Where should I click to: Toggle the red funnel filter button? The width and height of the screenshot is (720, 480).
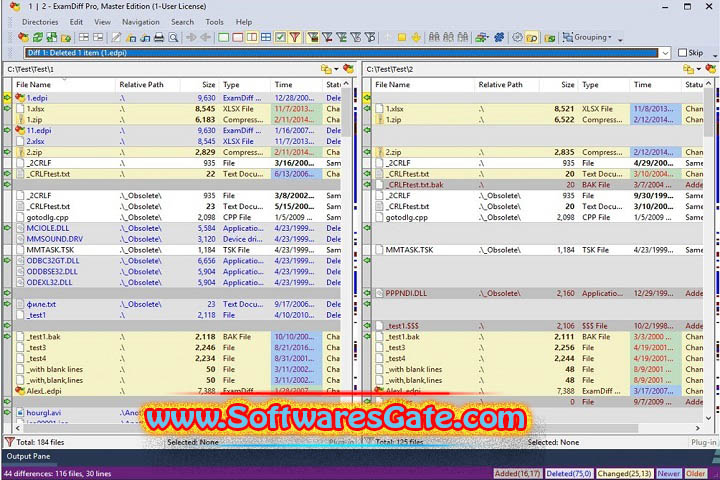pos(295,37)
